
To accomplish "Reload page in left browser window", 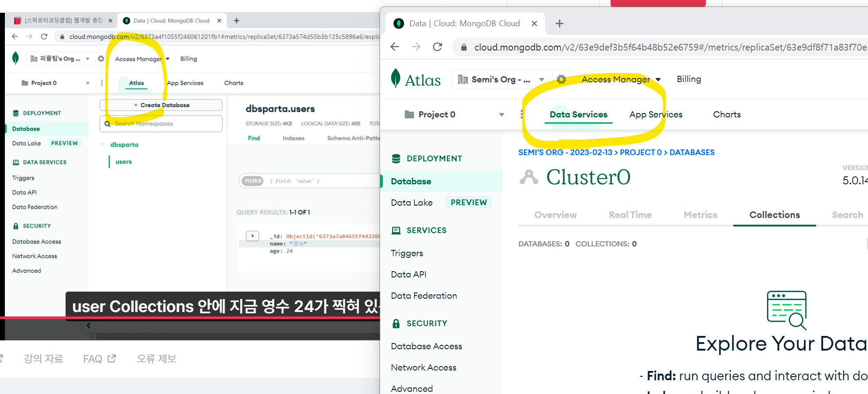I will 44,36.
